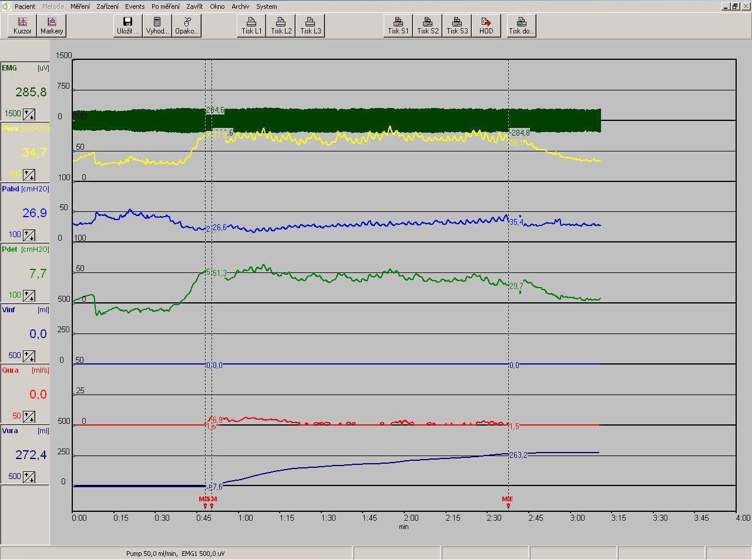Open the Pacient menu
752x560 pixels.
[x=25, y=6]
